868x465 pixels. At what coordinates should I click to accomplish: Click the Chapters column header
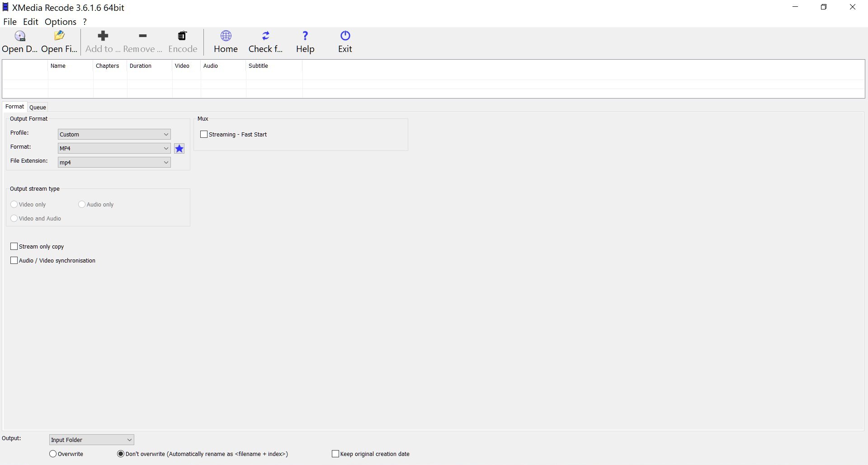tap(110, 66)
